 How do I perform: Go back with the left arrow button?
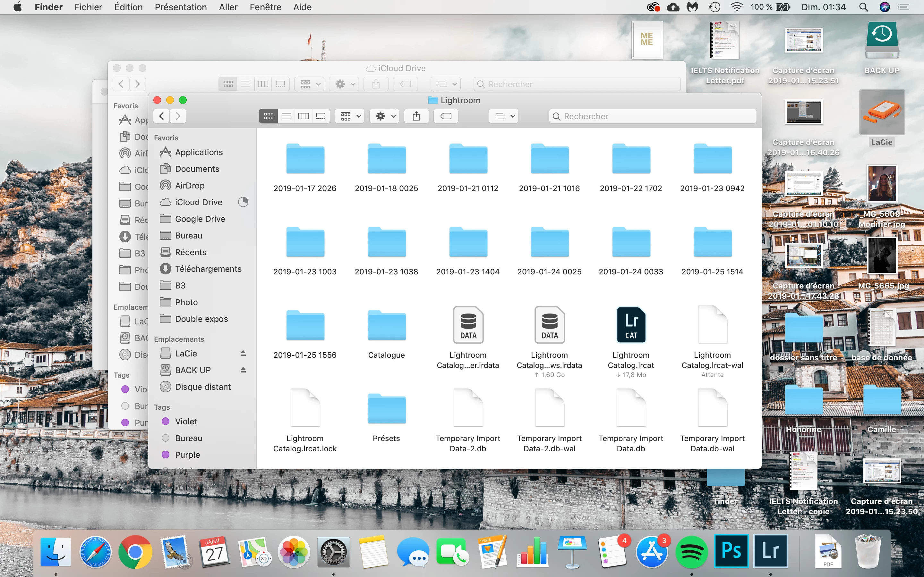tap(161, 116)
